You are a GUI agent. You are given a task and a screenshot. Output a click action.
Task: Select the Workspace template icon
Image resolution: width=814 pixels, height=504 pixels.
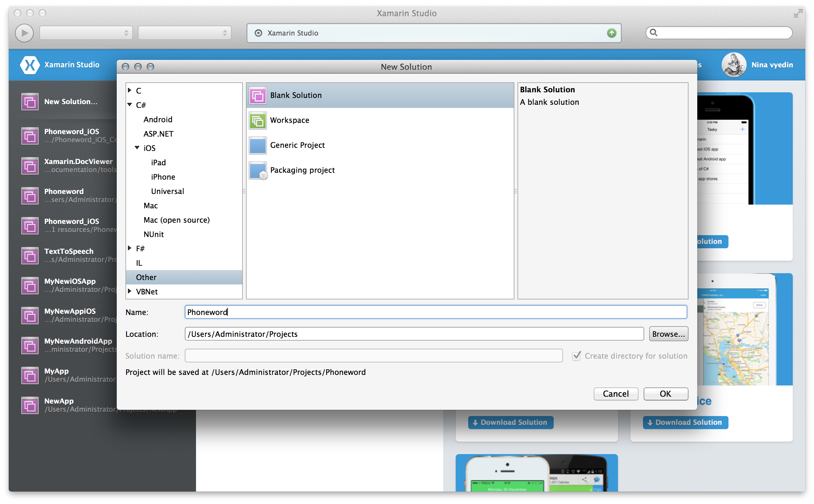click(257, 120)
